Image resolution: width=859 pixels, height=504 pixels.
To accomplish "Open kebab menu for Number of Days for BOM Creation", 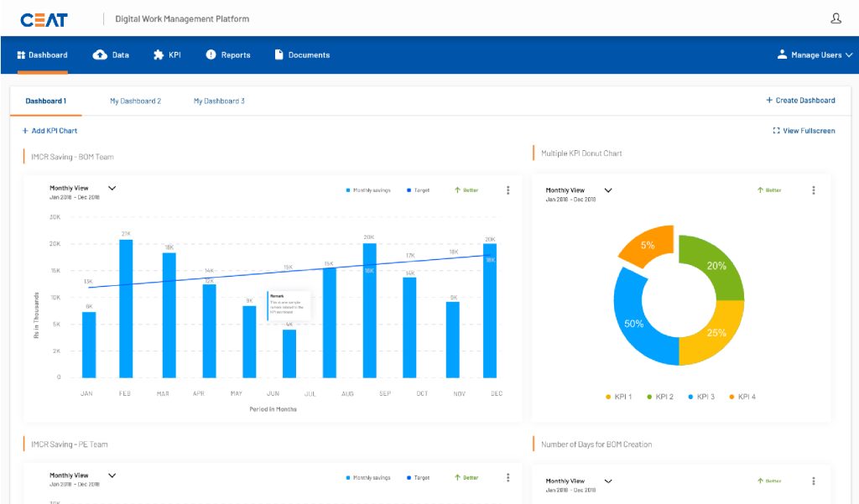I will pyautogui.click(x=813, y=481).
